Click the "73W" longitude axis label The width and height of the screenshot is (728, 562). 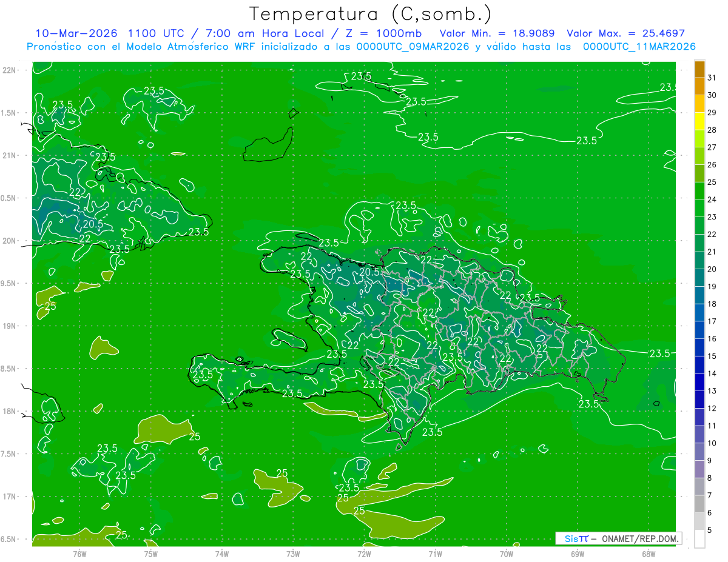[293, 554]
